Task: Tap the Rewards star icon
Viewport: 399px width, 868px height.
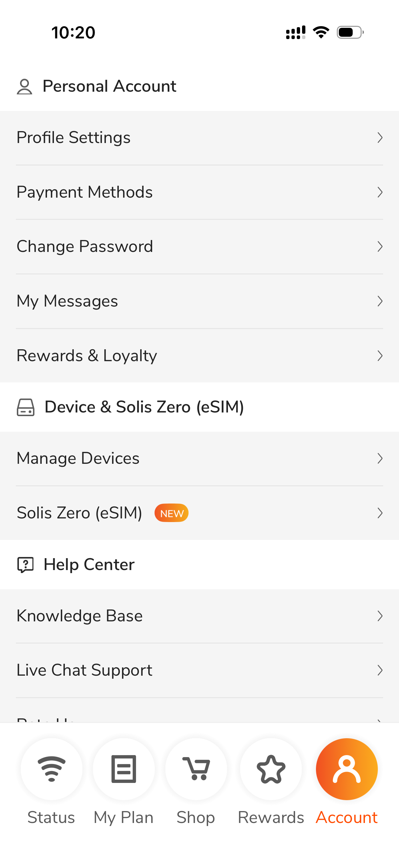Action: pos(271,769)
